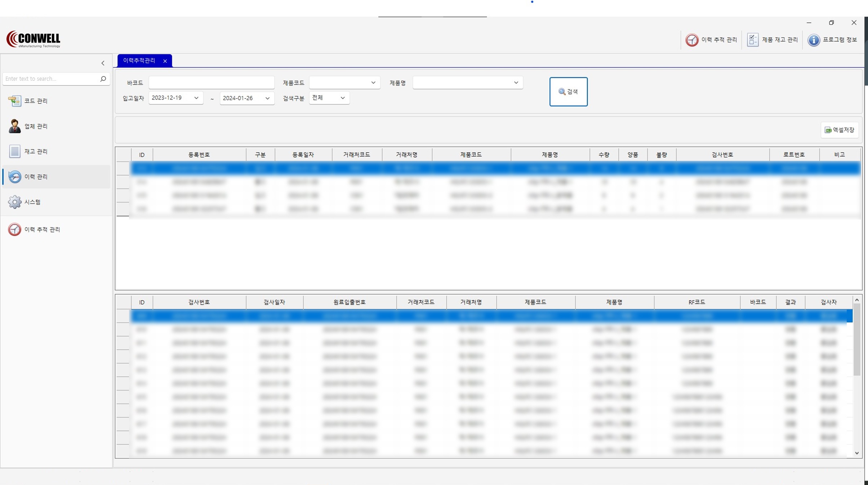The width and height of the screenshot is (868, 485).
Task: Select the 재고 관리 sidebar icon
Action: coord(14,151)
